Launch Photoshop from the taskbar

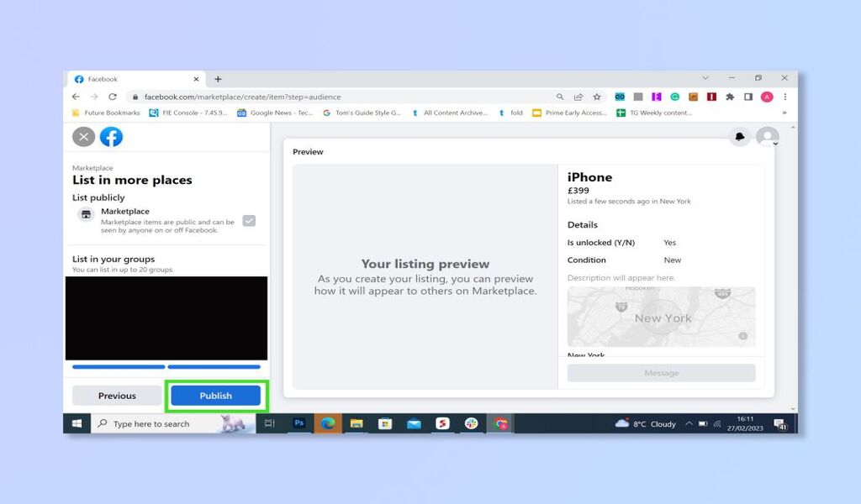[x=298, y=423]
